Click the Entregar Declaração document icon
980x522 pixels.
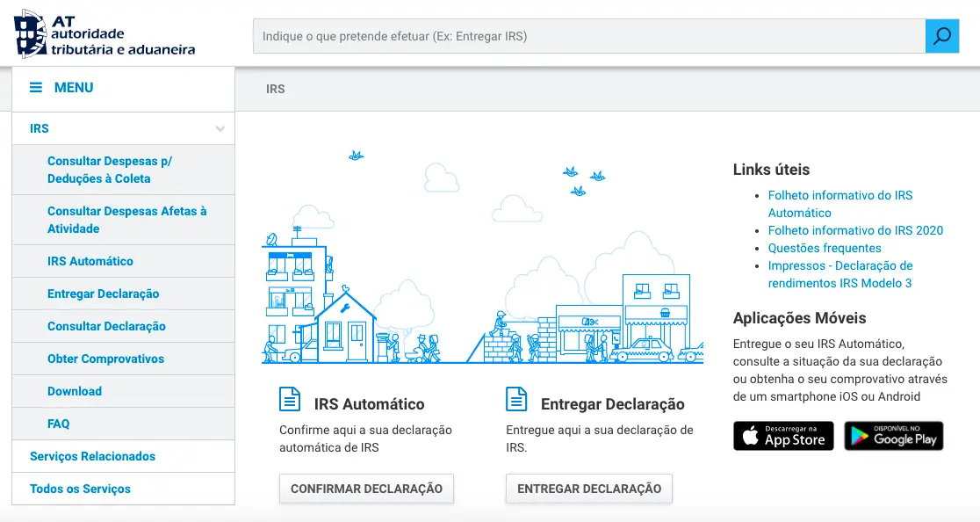click(x=516, y=399)
